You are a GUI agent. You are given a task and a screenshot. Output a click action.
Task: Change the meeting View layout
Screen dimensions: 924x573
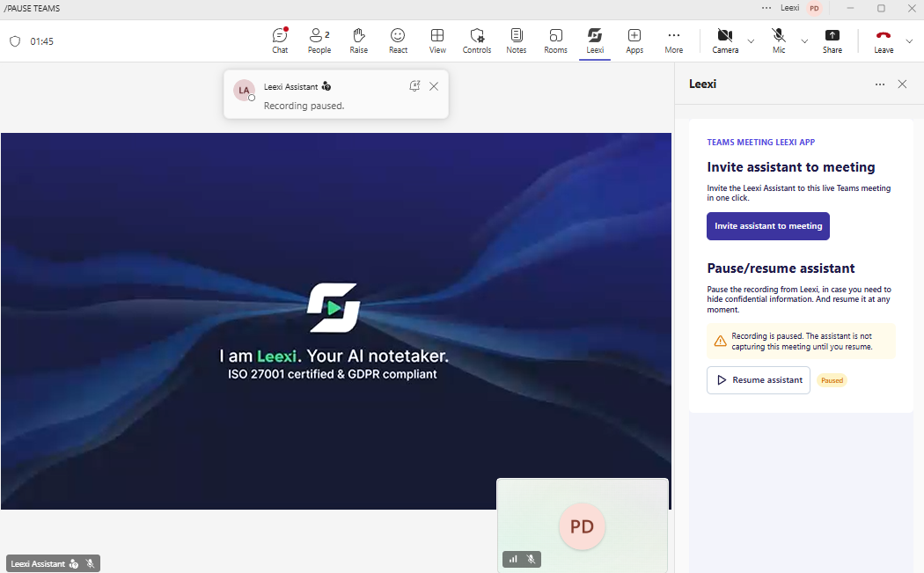click(x=437, y=41)
